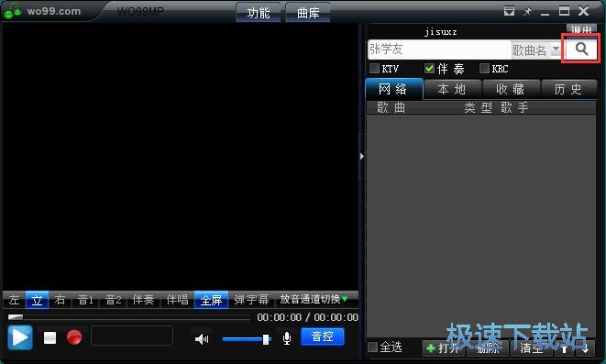Click the 00:00:00 / 00:00:00 time display
Image resolution: width=606 pixels, height=364 pixels.
308,317
